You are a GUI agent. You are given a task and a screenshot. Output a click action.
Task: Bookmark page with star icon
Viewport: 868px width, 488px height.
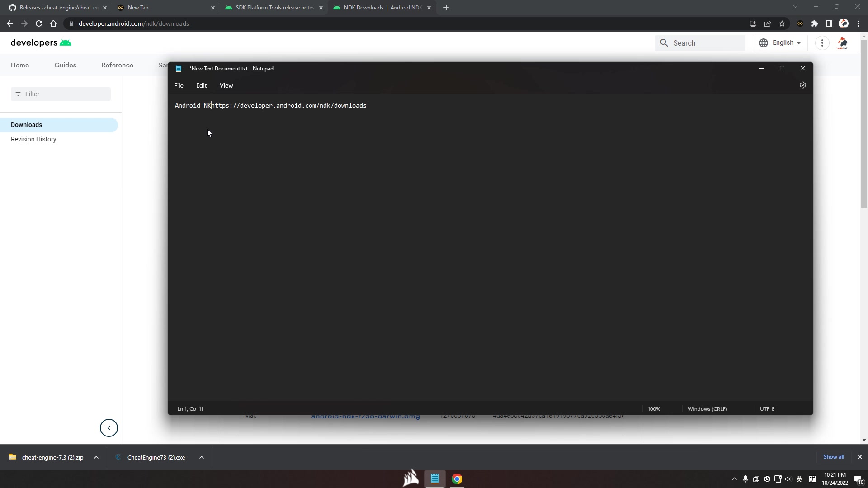(x=782, y=23)
